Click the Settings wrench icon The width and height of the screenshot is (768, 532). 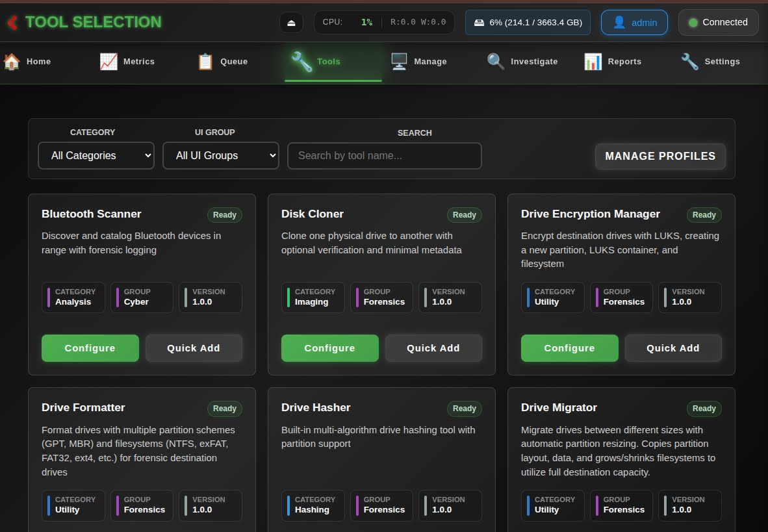(689, 62)
